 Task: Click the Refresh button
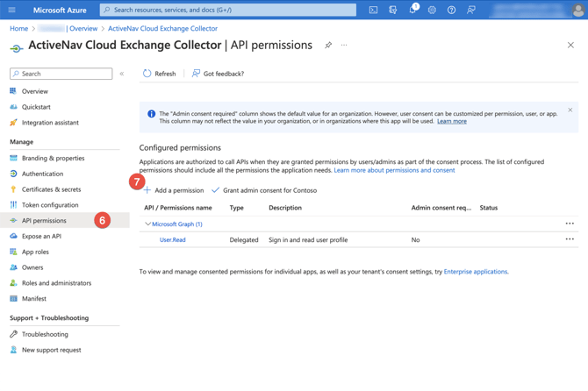tap(160, 74)
